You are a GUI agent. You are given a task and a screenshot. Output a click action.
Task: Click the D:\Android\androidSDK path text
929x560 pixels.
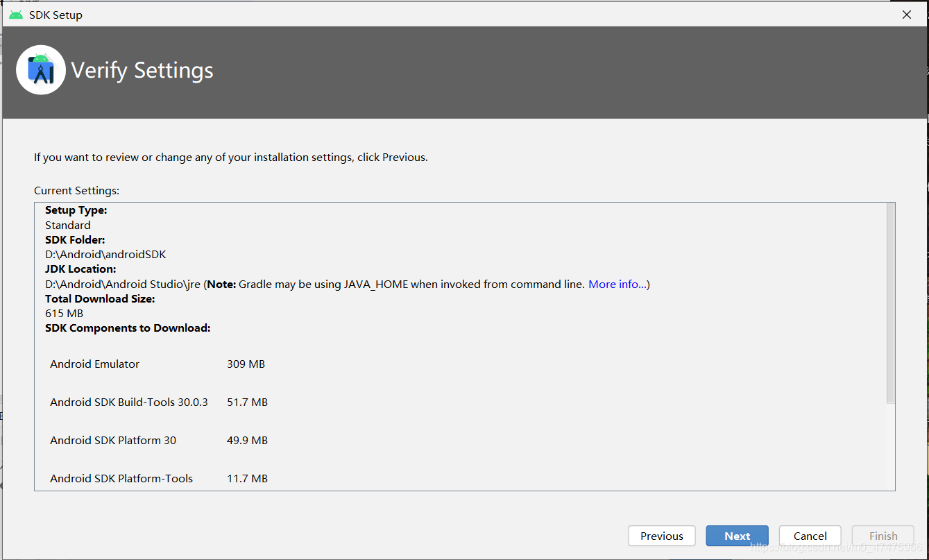pyautogui.click(x=105, y=255)
